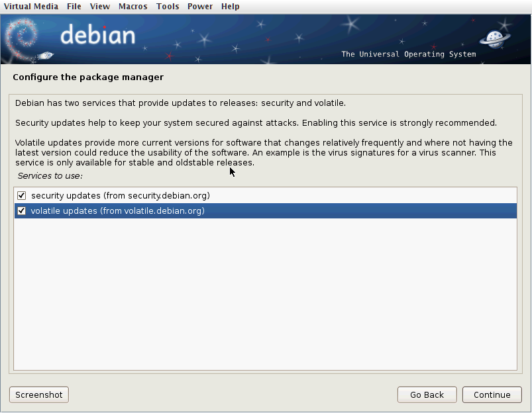Image resolution: width=532 pixels, height=413 pixels.
Task: Open the Help menu
Action: (x=231, y=7)
